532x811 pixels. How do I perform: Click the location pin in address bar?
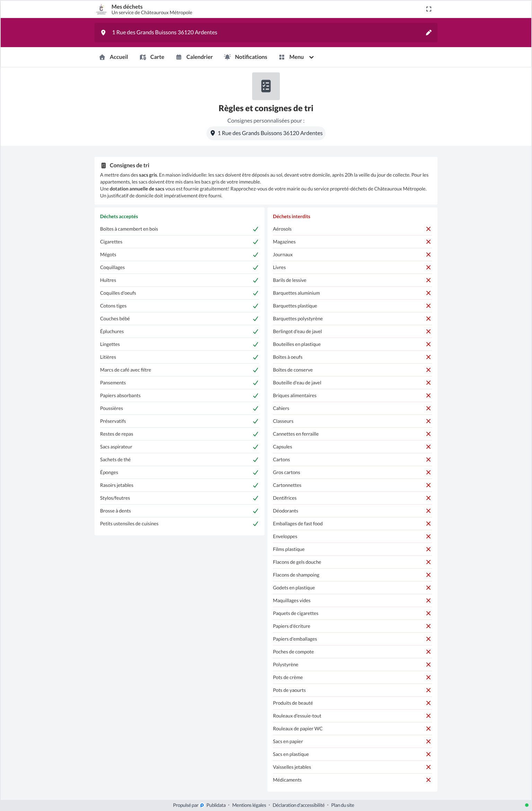pyautogui.click(x=103, y=33)
